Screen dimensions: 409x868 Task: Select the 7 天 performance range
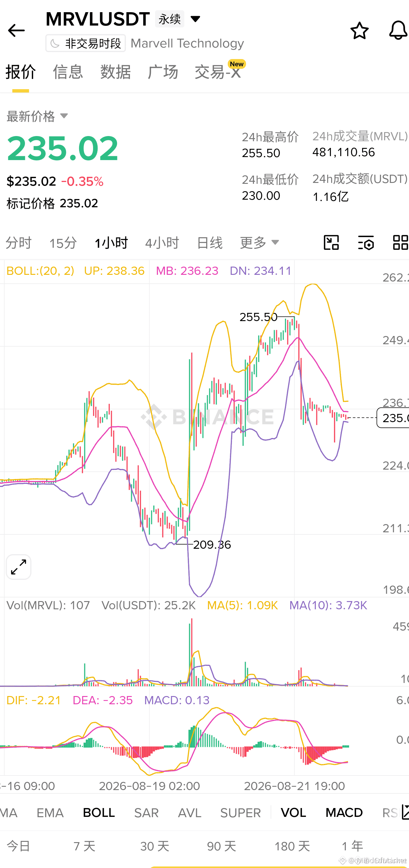(x=85, y=846)
